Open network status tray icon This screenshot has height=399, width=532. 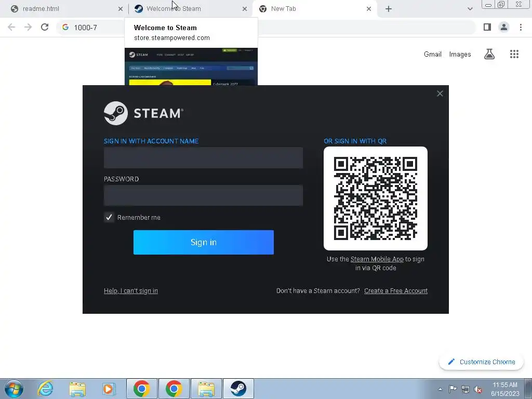pyautogui.click(x=465, y=389)
